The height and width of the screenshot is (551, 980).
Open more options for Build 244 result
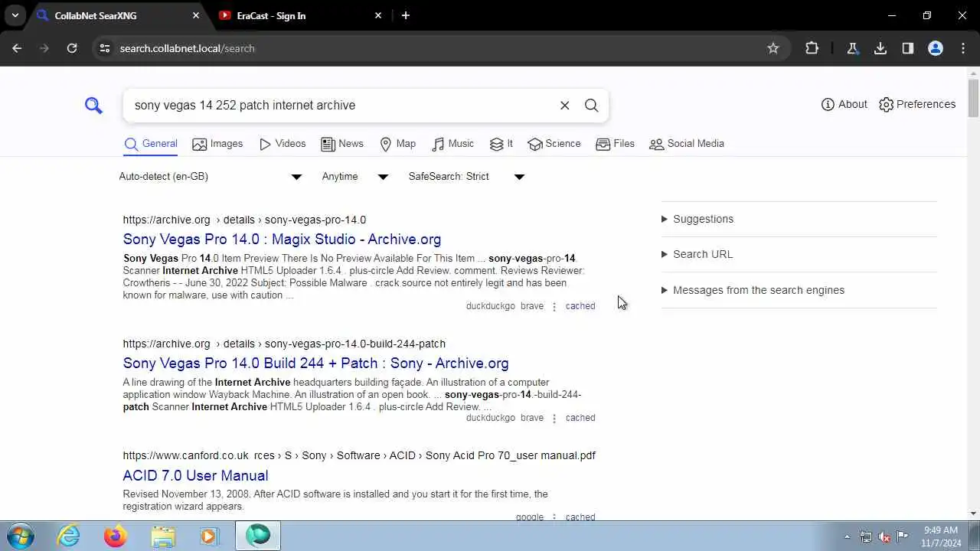[x=554, y=419]
